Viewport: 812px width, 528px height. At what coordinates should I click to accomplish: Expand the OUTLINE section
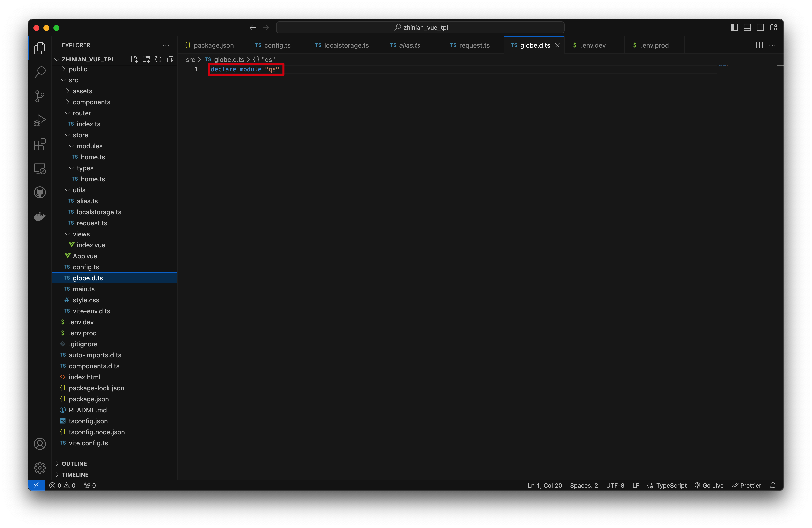(115, 463)
